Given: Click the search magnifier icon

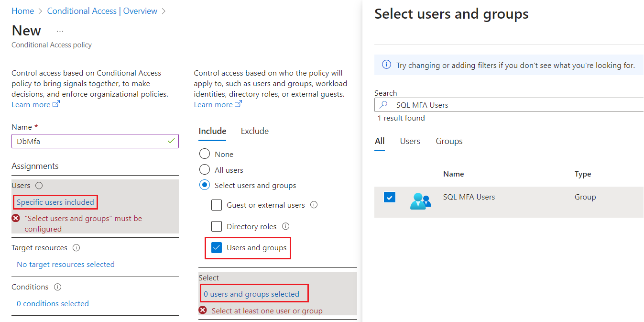Looking at the screenshot, I should pyautogui.click(x=383, y=105).
